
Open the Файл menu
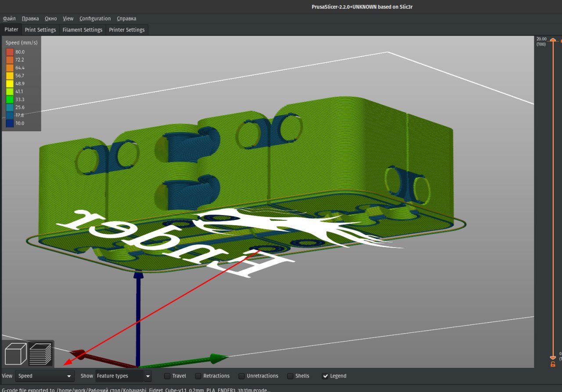click(x=9, y=18)
